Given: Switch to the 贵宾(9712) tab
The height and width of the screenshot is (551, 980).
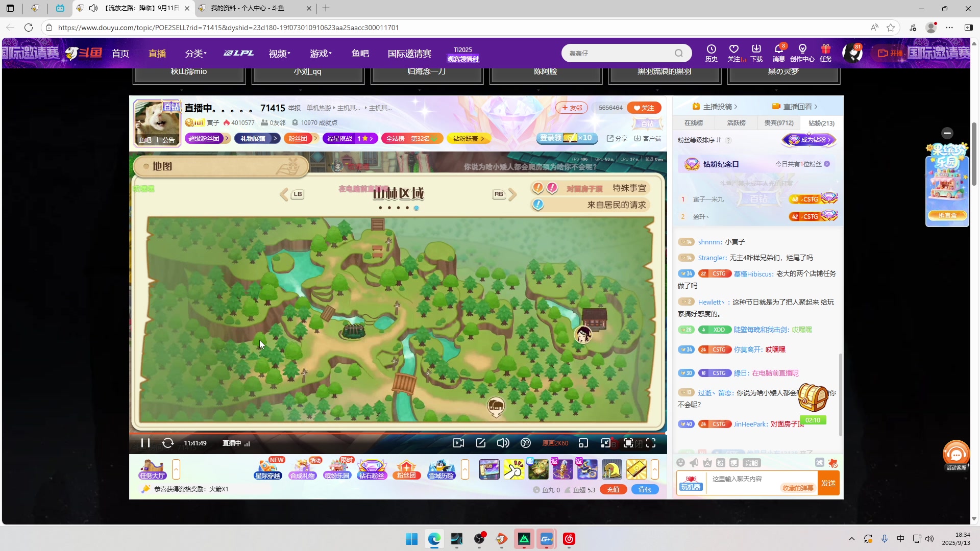Looking at the screenshot, I should (779, 123).
